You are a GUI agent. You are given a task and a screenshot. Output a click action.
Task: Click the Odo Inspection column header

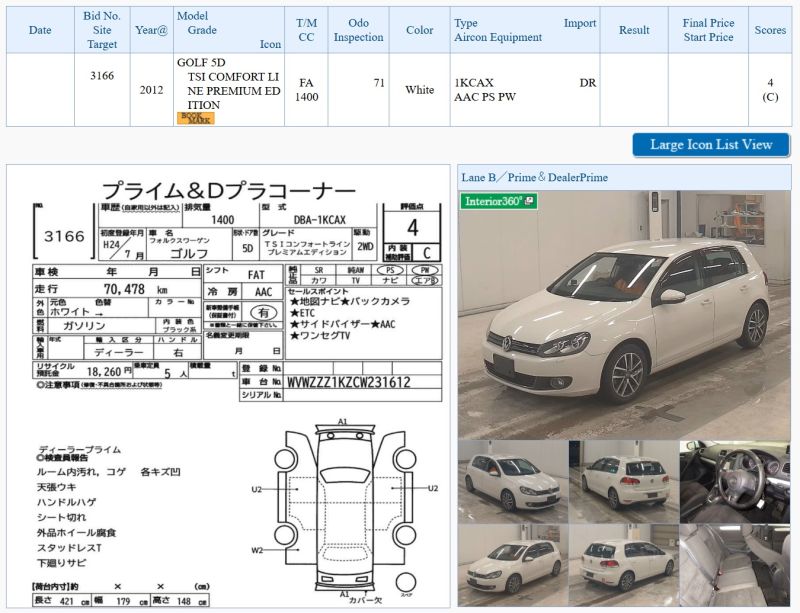(x=358, y=30)
